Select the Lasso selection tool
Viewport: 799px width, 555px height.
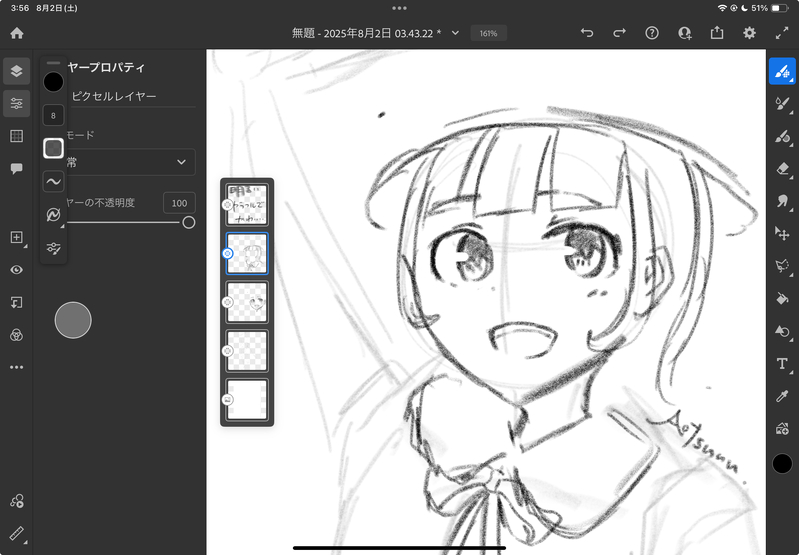tap(782, 266)
